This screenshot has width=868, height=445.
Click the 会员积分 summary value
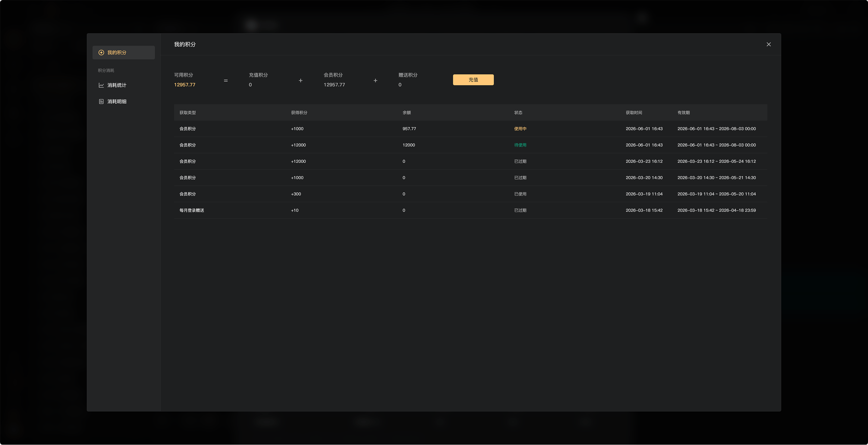[334, 85]
